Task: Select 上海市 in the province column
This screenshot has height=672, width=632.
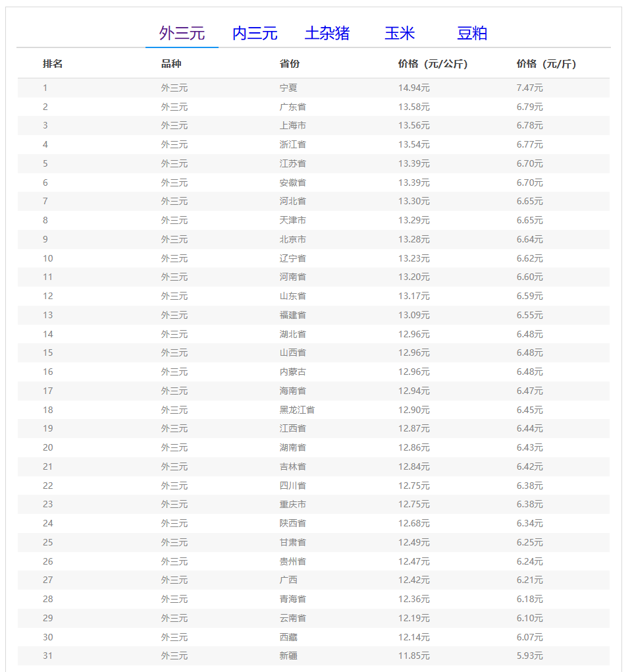Action: tap(292, 125)
